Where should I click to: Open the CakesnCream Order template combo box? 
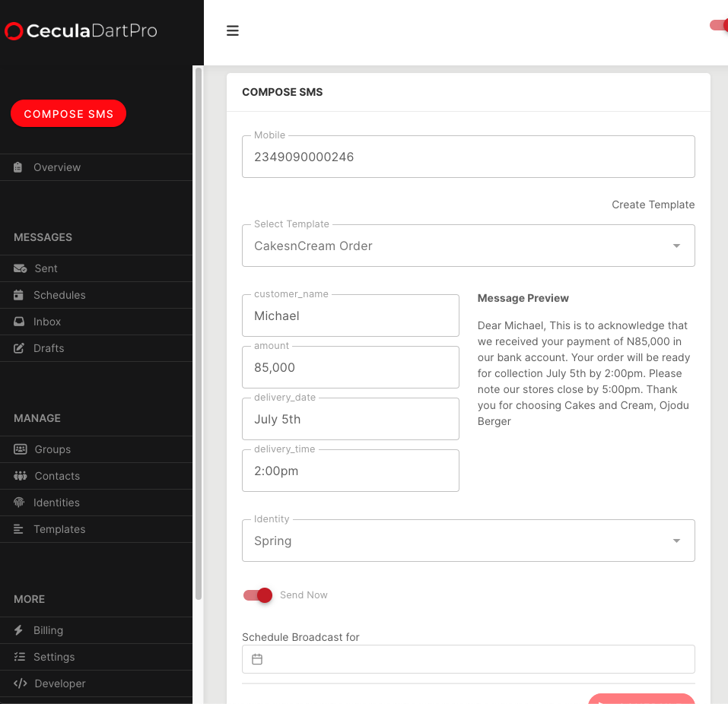click(468, 246)
